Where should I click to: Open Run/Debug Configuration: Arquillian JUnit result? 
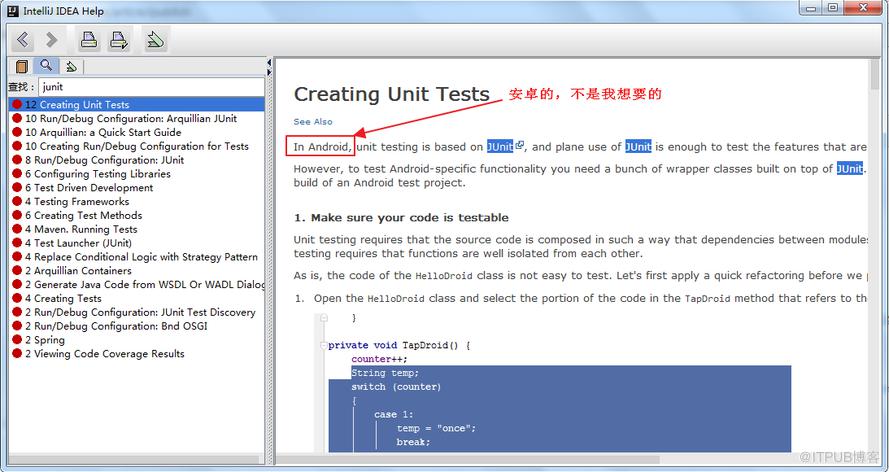pyautogui.click(x=131, y=118)
